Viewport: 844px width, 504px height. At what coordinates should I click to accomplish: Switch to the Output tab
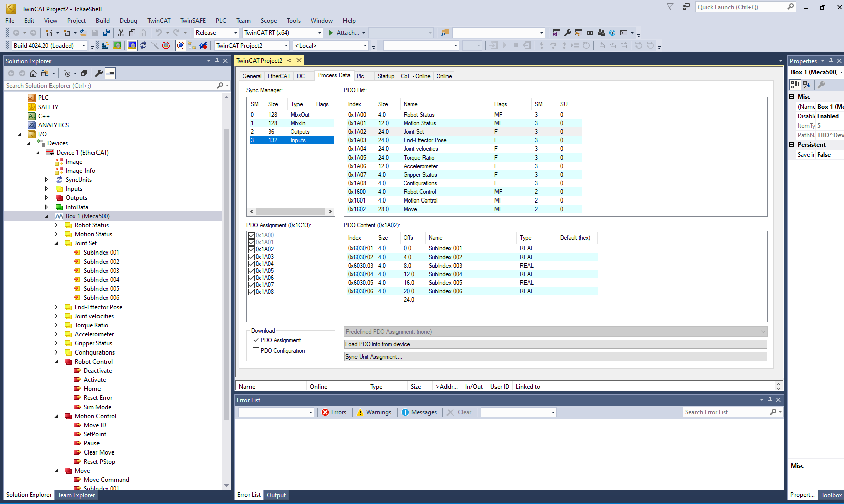[x=276, y=495]
